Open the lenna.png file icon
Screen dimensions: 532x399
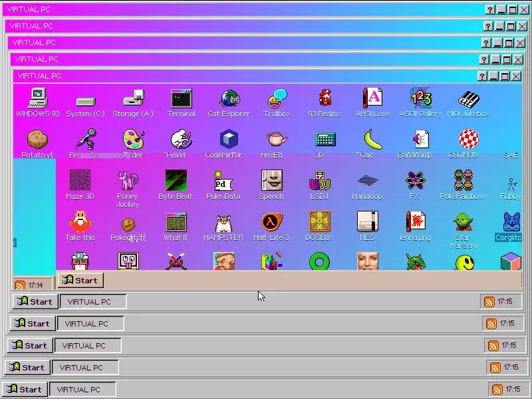point(415,221)
